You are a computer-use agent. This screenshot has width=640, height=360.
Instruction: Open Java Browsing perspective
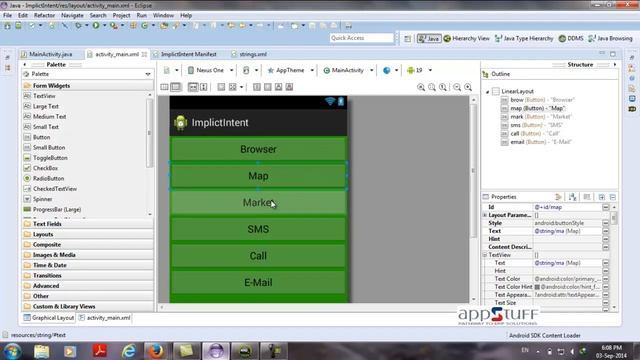point(610,38)
